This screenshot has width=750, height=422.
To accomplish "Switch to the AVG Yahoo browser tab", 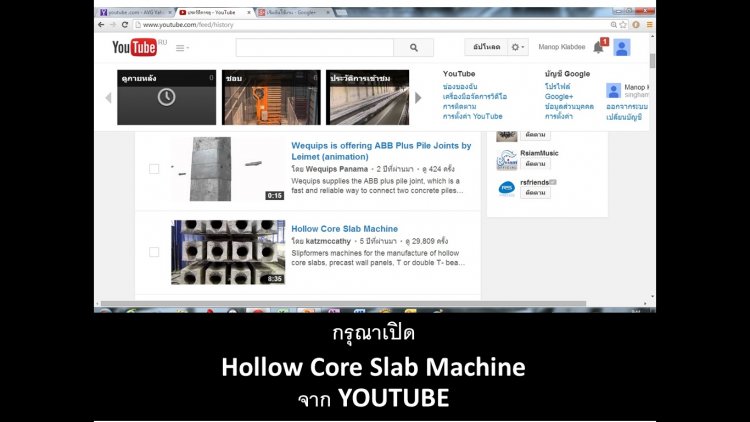I will 135,12.
